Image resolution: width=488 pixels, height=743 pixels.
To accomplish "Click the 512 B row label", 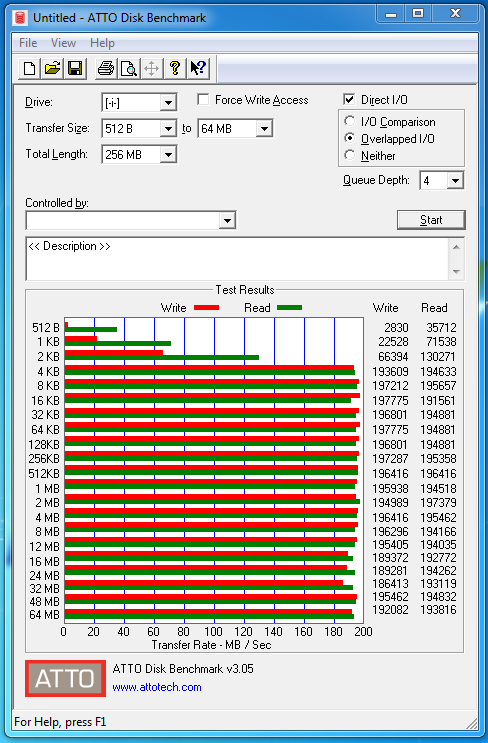I will [45, 327].
